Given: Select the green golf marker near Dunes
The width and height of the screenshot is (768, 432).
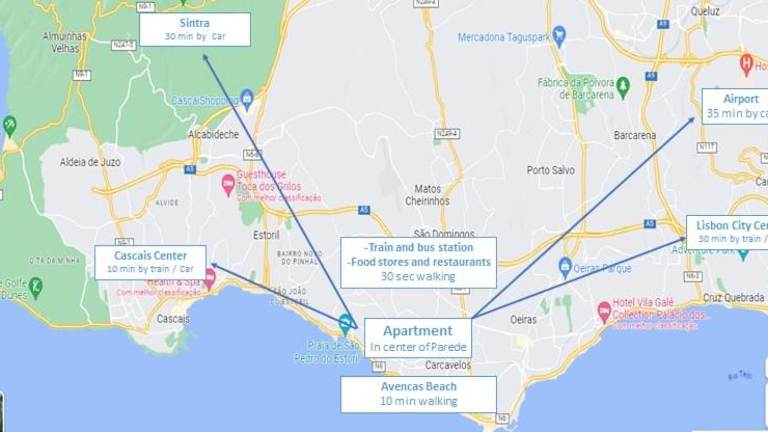Looking at the screenshot, I should click(36, 288).
